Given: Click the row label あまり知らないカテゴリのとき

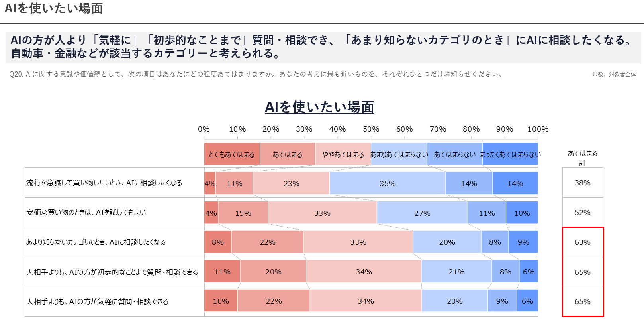Looking at the screenshot, I should 96,242.
